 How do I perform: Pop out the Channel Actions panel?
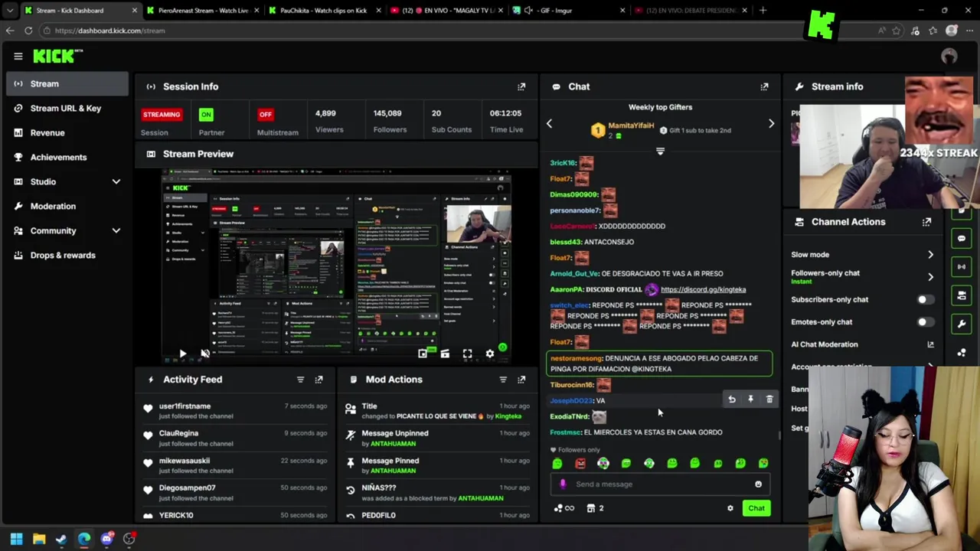pos(926,222)
